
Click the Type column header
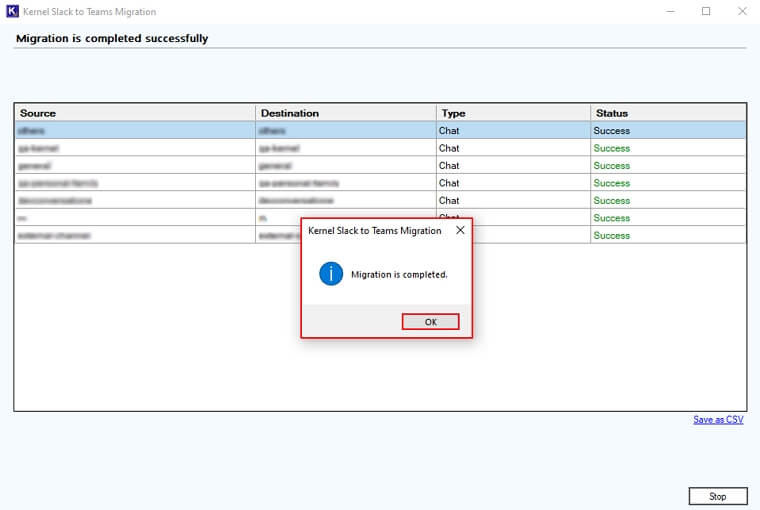click(x=513, y=113)
